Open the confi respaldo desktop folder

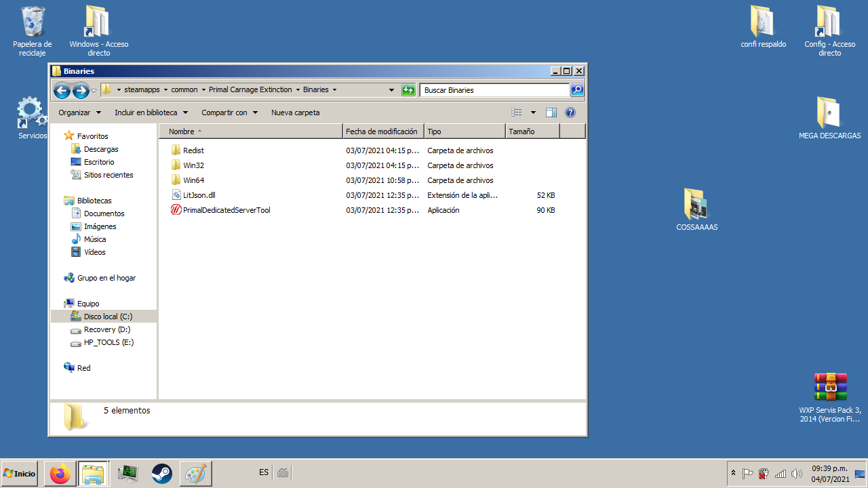[763, 27]
